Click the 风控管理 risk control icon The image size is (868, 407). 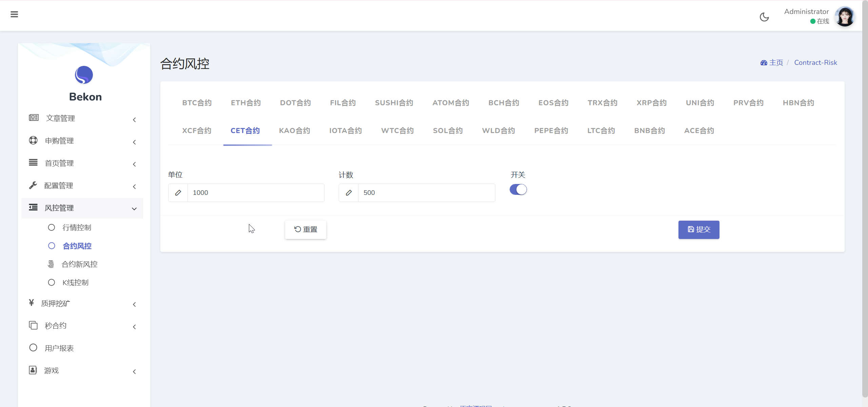(33, 207)
